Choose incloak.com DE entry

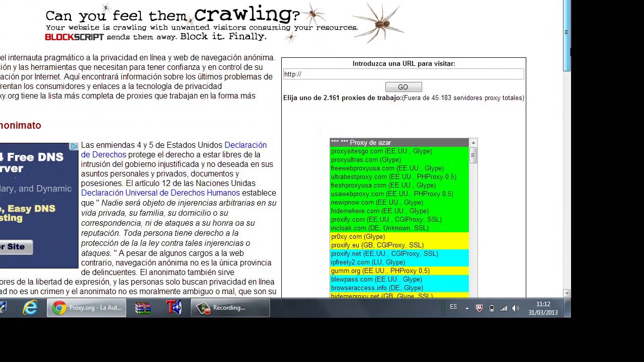(399, 228)
